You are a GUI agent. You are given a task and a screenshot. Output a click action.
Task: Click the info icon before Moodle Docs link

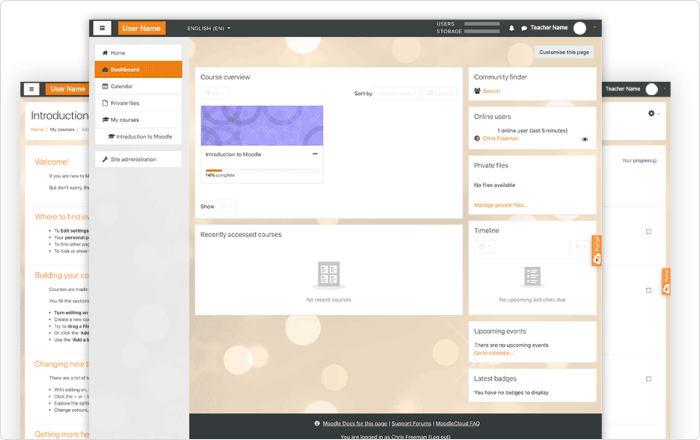pyautogui.click(x=317, y=423)
